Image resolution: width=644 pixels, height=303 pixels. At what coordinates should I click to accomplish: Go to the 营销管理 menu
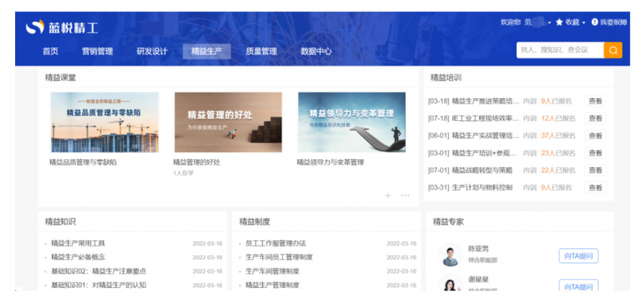point(97,51)
